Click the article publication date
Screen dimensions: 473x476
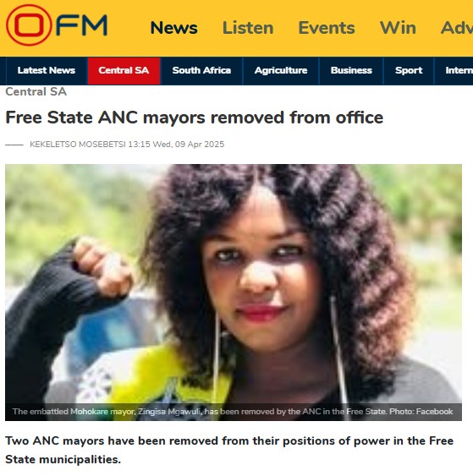176,145
